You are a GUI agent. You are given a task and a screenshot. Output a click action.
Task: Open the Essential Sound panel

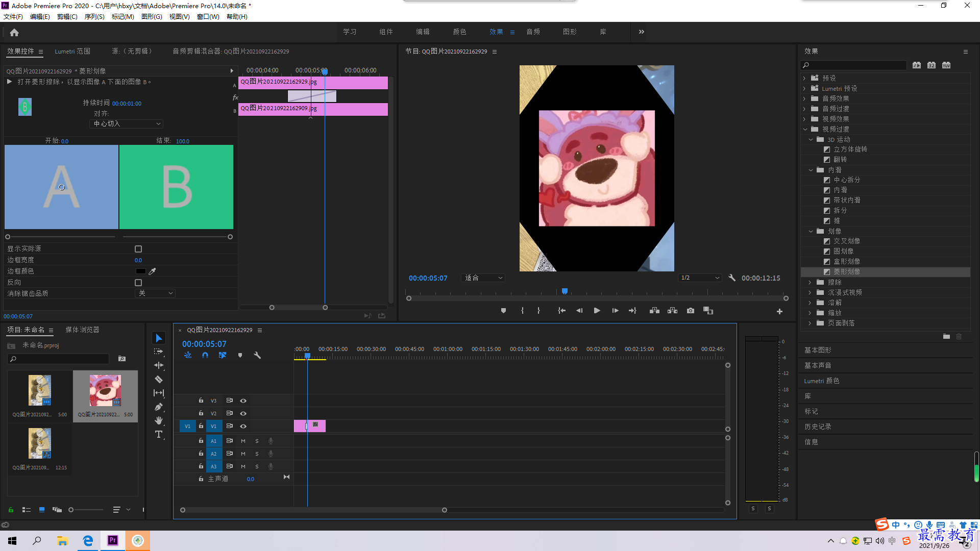818,366
